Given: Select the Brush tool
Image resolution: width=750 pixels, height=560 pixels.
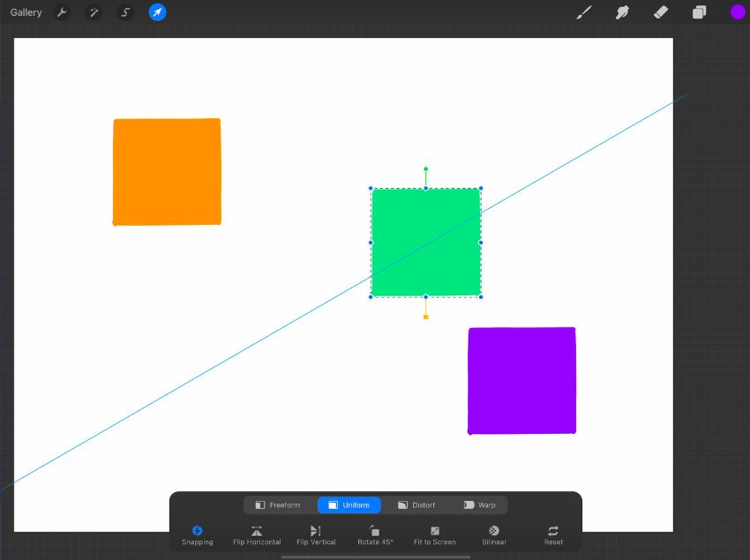Looking at the screenshot, I should [x=583, y=12].
